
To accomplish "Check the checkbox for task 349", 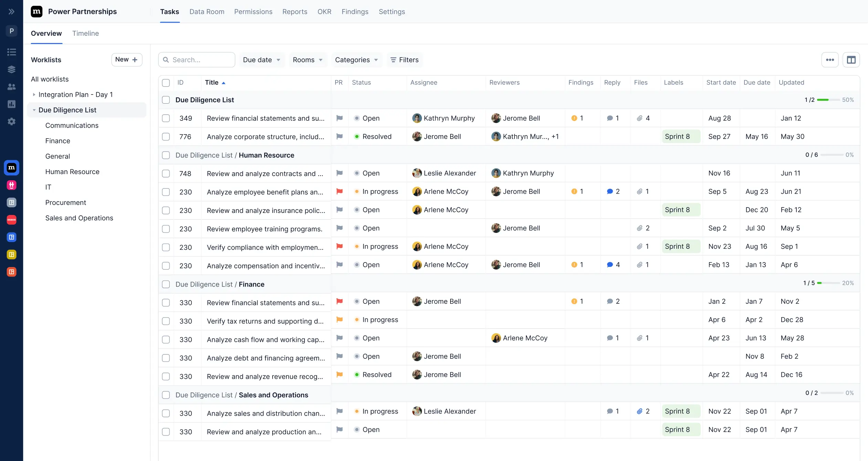I will (x=166, y=118).
